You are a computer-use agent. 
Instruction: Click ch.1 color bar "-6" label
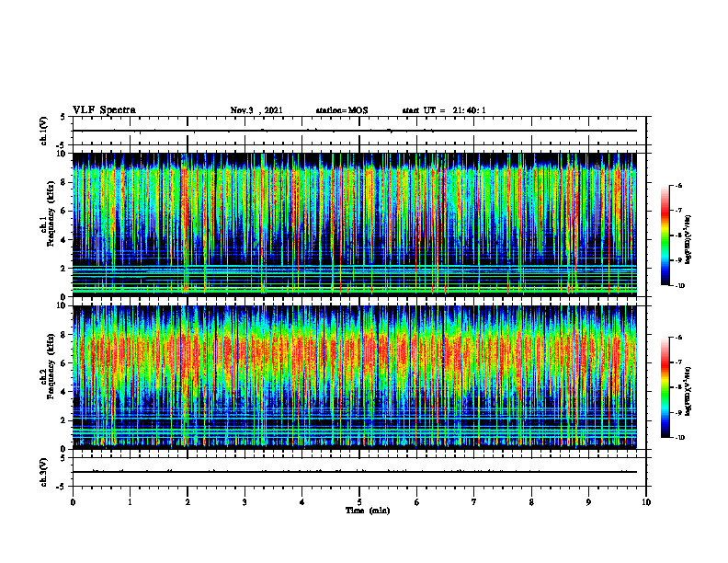coord(678,186)
